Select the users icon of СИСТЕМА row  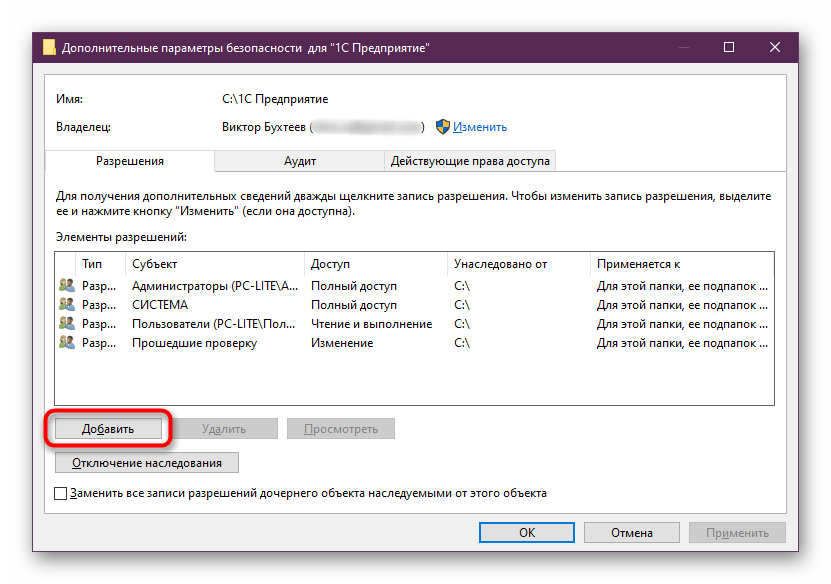coord(67,304)
